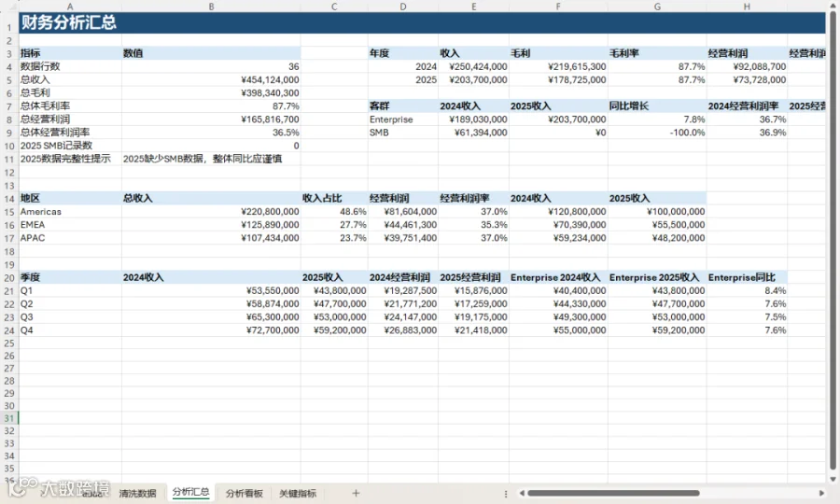
Task: Select the 季度 header cell
Action: point(70,277)
